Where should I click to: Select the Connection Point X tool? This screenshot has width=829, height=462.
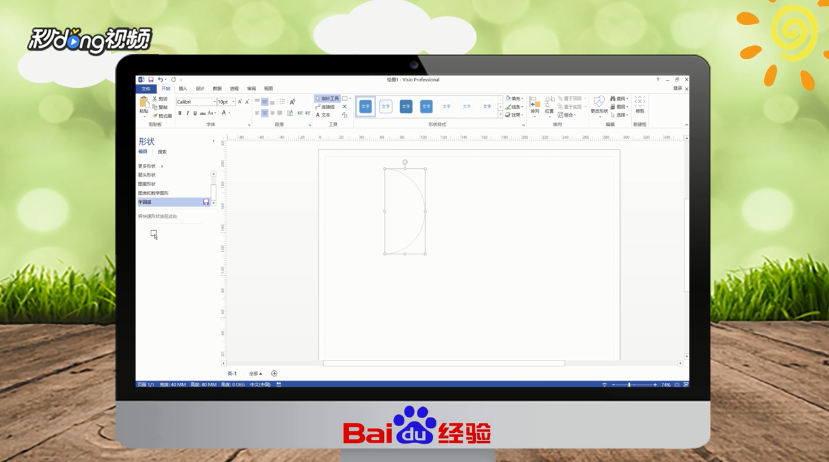[x=345, y=107]
